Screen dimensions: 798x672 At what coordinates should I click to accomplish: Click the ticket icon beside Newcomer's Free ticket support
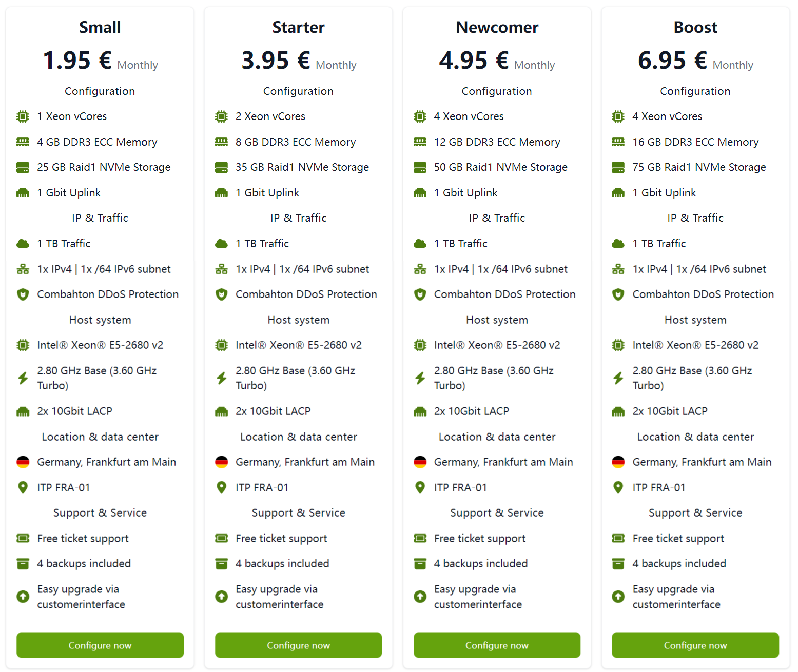pos(420,538)
